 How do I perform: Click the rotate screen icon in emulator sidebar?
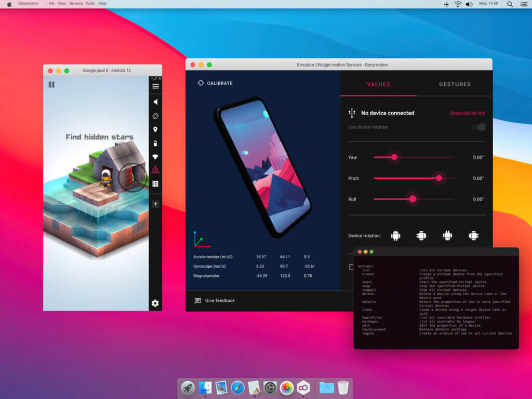point(155,116)
